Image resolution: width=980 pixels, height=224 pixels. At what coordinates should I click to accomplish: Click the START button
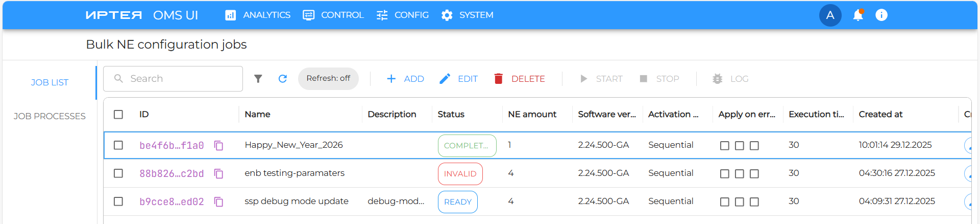(x=601, y=79)
